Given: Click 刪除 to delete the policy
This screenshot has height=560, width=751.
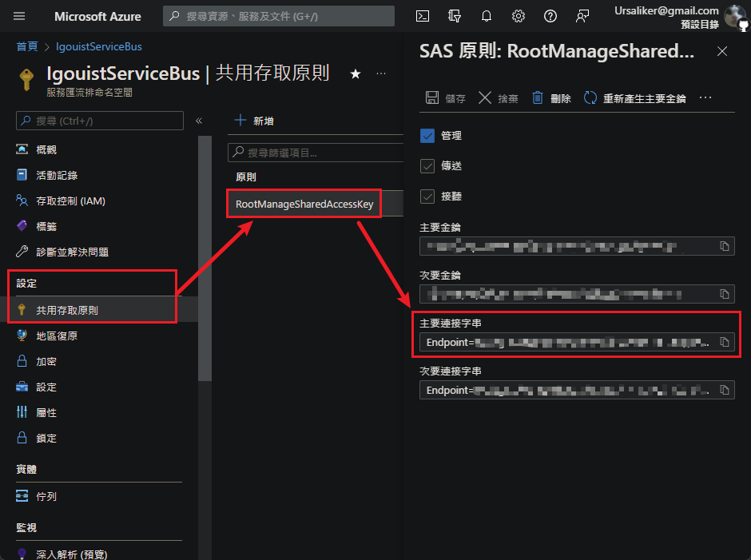Looking at the screenshot, I should [x=551, y=98].
